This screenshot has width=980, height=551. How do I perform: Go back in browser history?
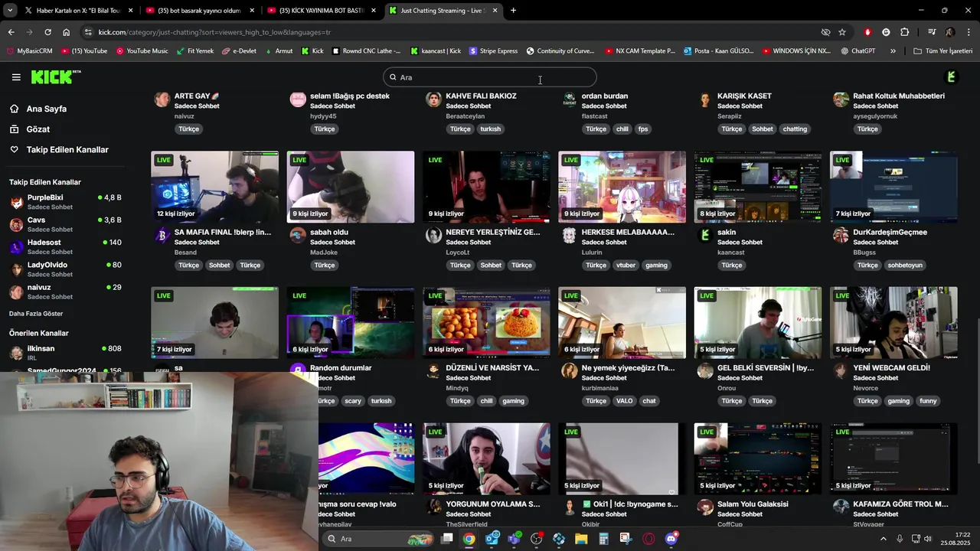point(11,32)
